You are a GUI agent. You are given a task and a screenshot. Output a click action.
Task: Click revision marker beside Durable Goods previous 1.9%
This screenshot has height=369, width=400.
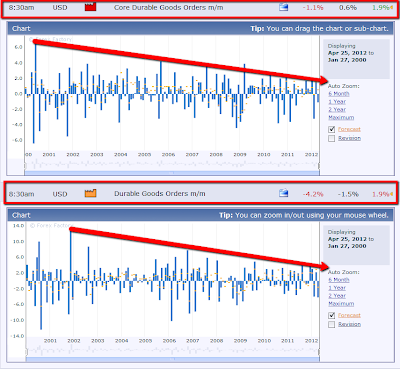click(x=391, y=194)
